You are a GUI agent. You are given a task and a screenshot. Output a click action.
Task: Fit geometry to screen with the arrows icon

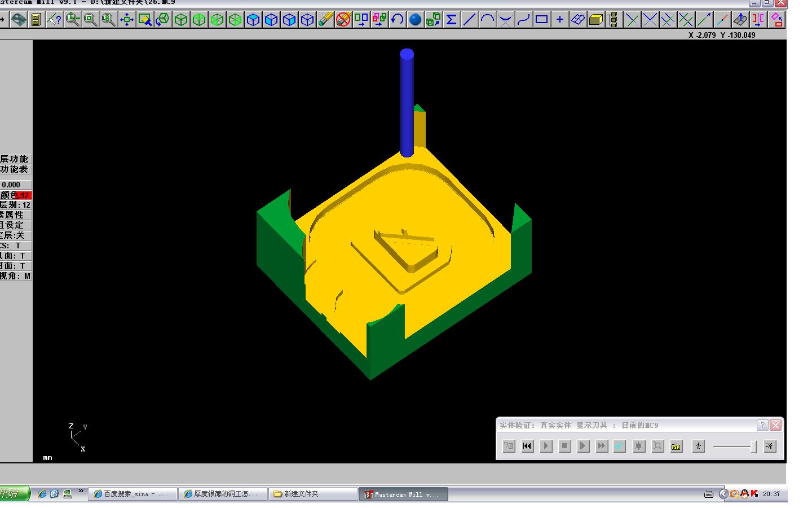127,20
